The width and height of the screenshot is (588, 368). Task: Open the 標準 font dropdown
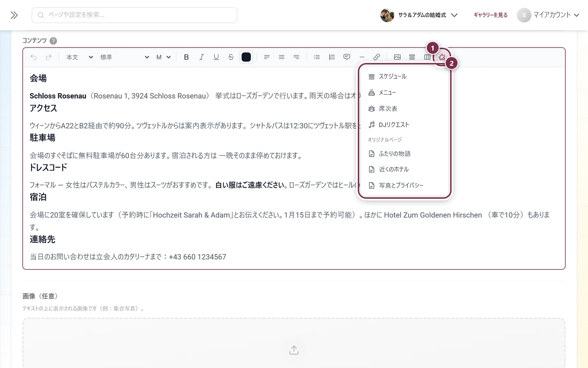coord(125,57)
